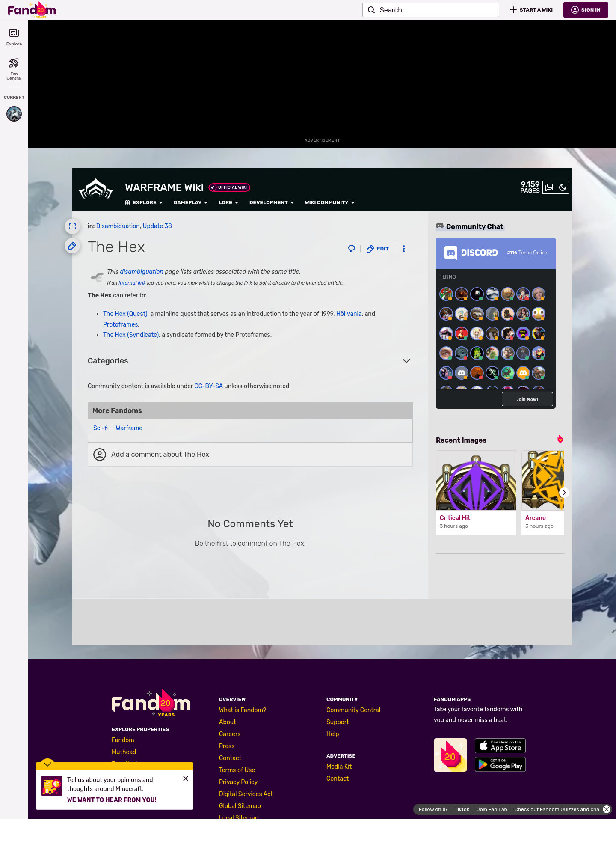Click the internal link hyperlink in the note
The image size is (616, 856).
click(x=132, y=283)
